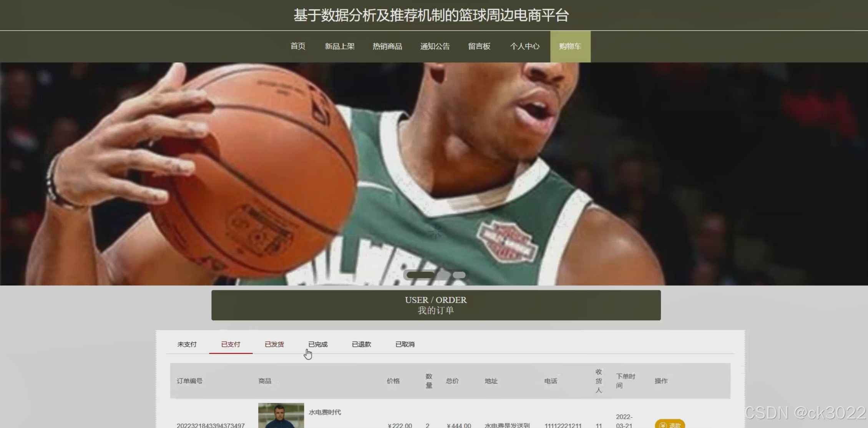
Task: Open the 水电费时代 product thumbnail
Action: point(281,416)
